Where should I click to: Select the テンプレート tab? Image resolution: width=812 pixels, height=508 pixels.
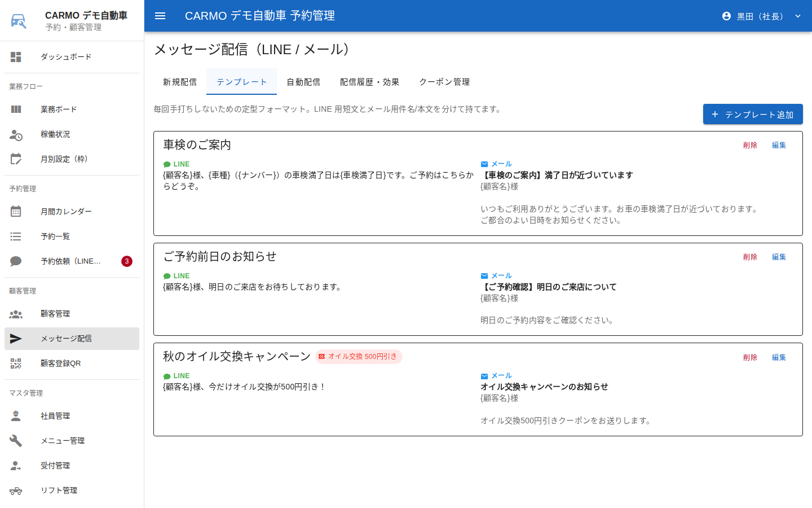(x=242, y=82)
